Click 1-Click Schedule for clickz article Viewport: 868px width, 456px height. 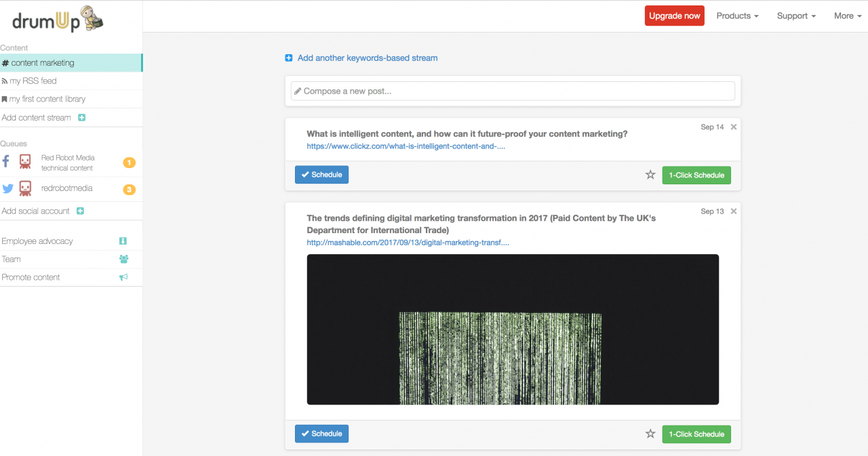(x=696, y=175)
